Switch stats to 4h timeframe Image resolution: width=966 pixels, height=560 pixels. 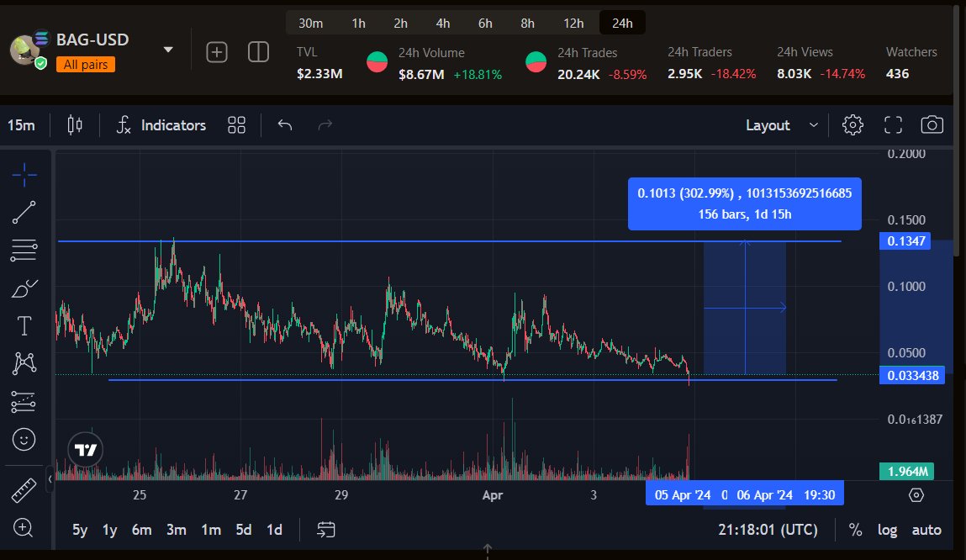pos(443,24)
